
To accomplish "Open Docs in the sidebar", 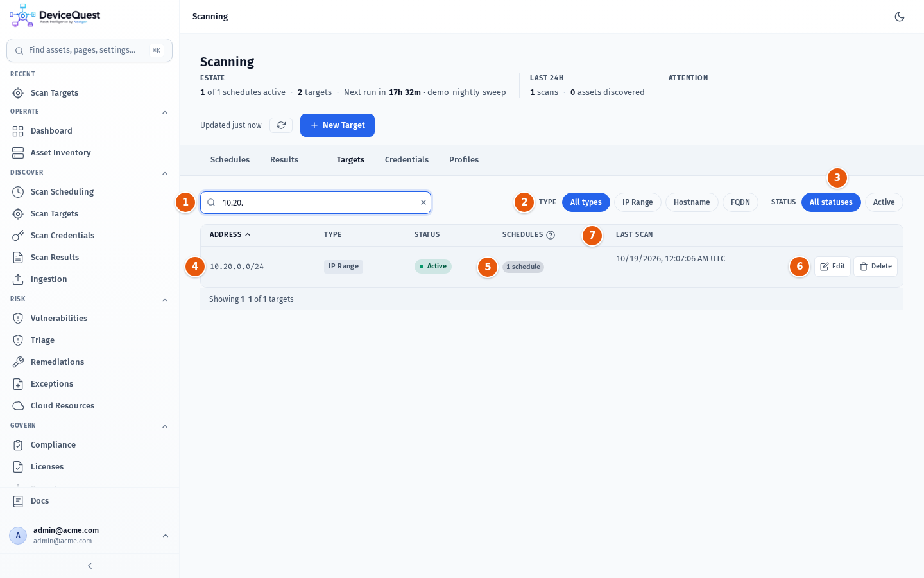I will 89,501.
